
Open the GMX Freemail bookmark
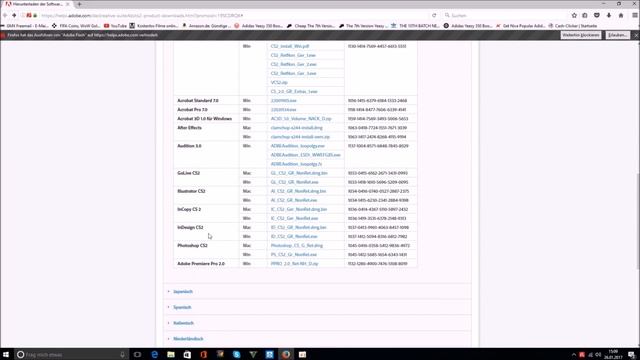click(25, 26)
